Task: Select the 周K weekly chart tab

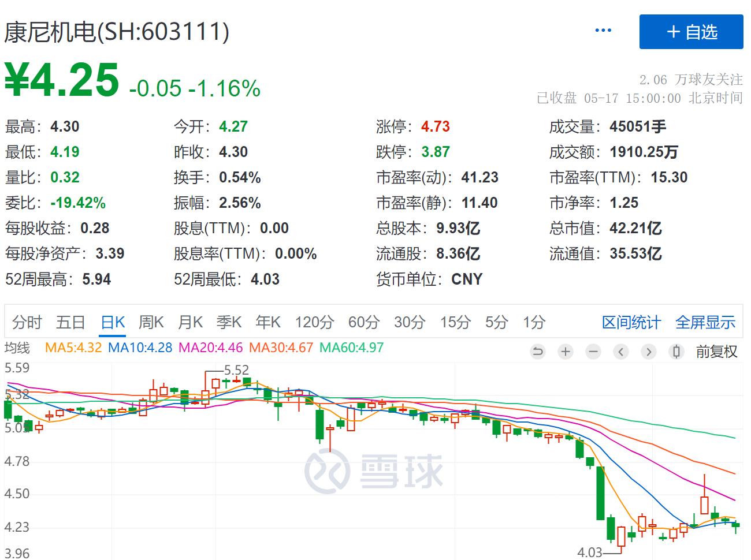Action: tap(151, 322)
